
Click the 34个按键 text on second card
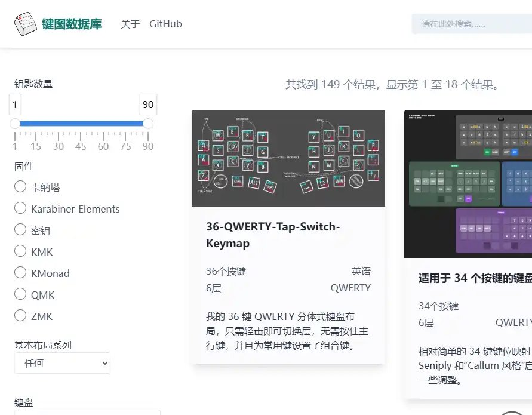[x=438, y=306]
